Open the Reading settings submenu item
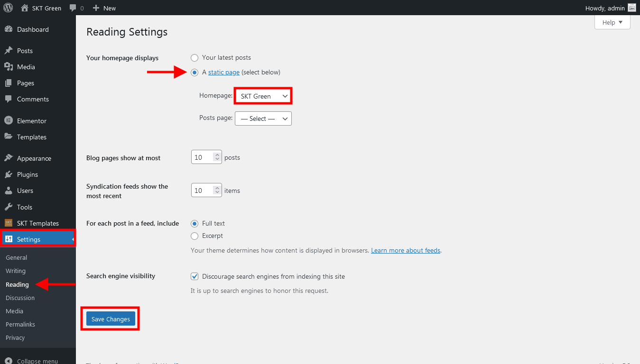This screenshot has height=364, width=640. click(17, 284)
